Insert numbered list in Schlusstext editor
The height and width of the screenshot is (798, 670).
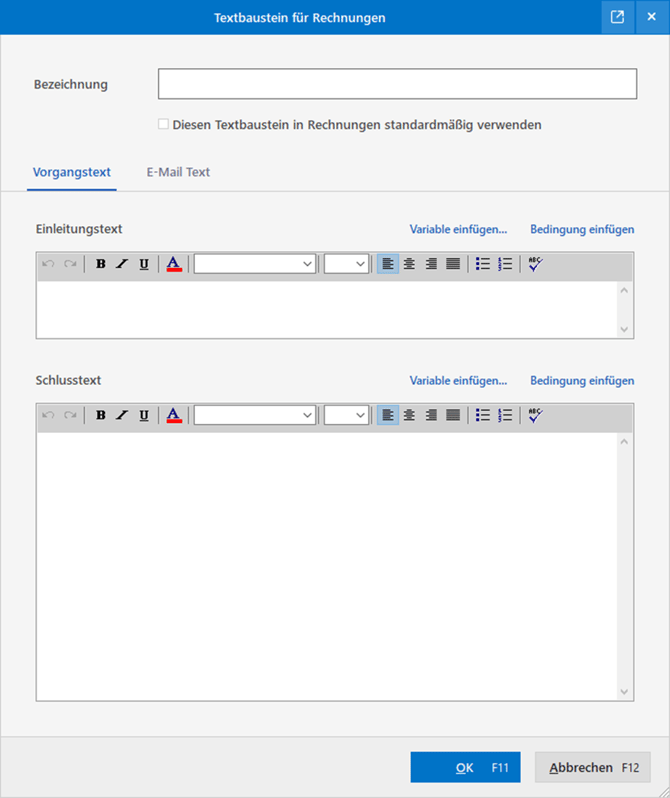(x=505, y=415)
